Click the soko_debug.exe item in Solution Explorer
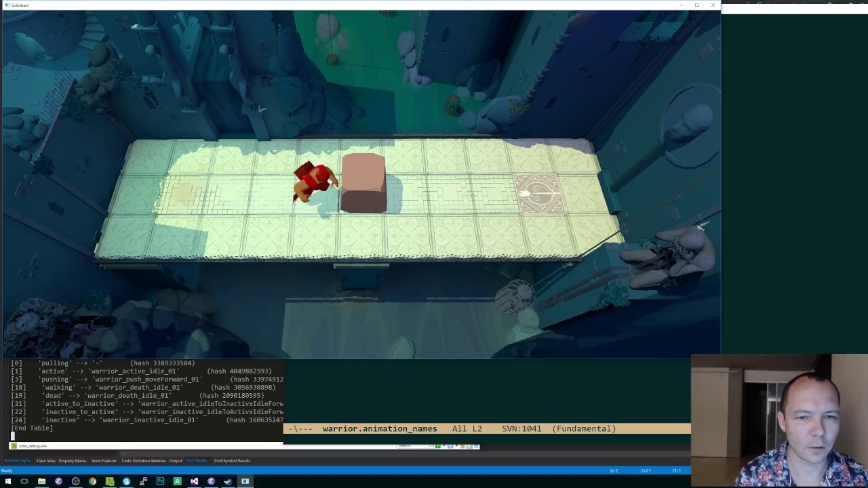Image resolution: width=868 pixels, height=488 pixels. point(28,446)
